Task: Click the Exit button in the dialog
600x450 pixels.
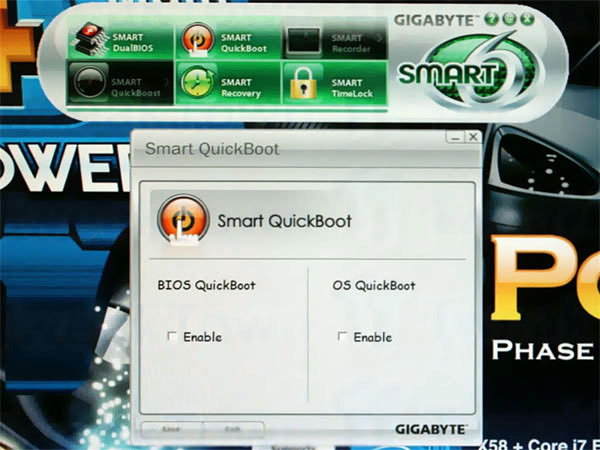Action: (x=233, y=428)
